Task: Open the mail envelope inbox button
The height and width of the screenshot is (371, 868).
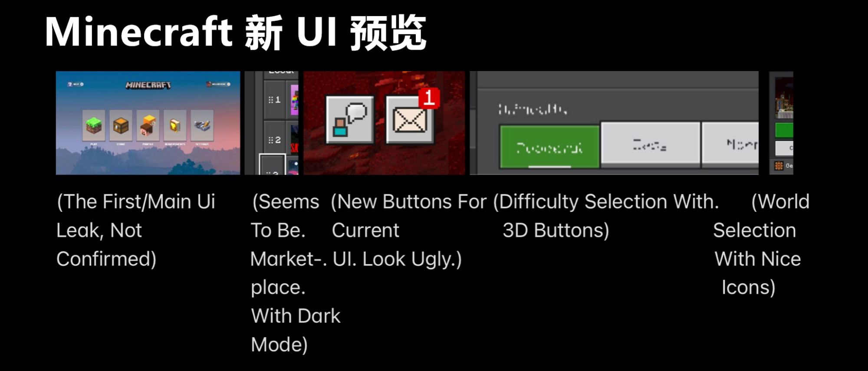Action: coord(410,120)
